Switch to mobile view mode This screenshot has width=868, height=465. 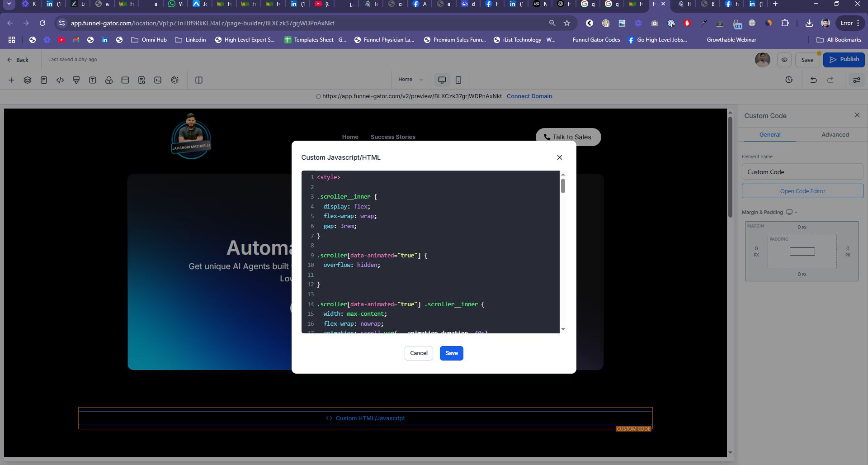pos(458,80)
